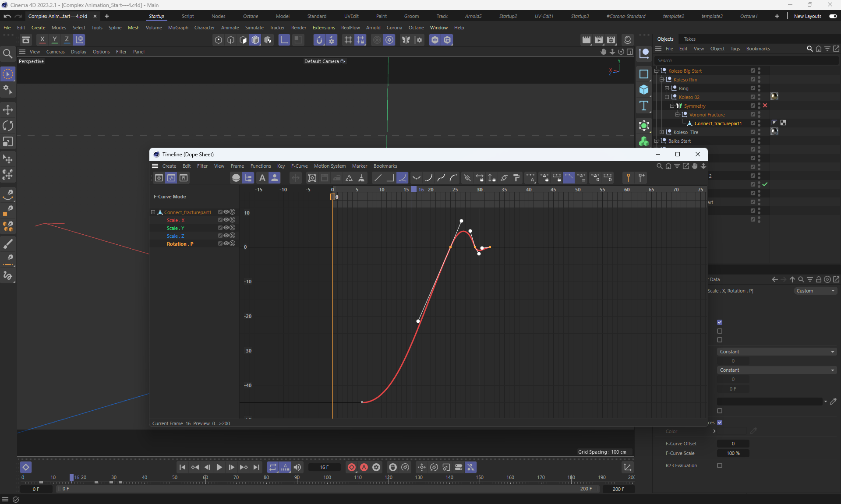Click the Record Active Objects keyframe button

pyautogui.click(x=351, y=467)
